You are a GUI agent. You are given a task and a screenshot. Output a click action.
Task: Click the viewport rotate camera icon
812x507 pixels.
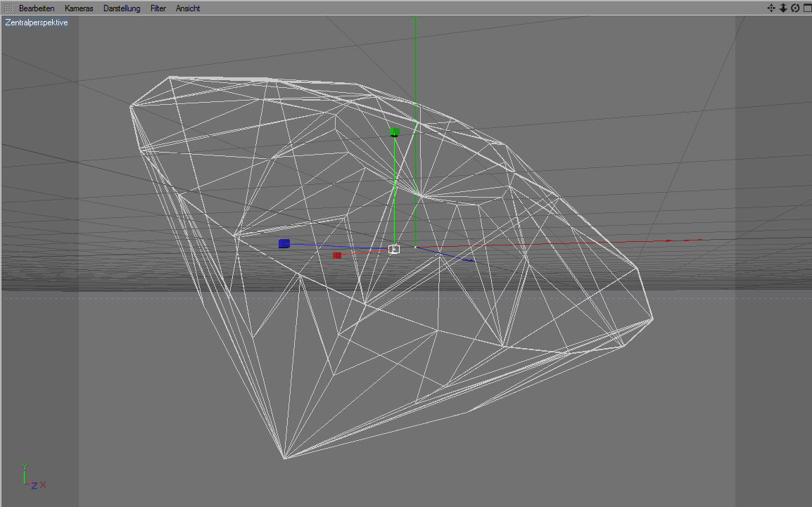point(795,8)
